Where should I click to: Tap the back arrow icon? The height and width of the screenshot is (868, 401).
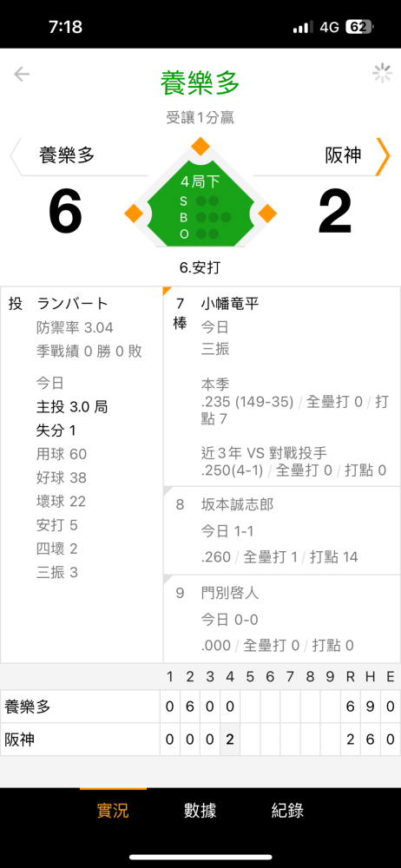pos(22,74)
